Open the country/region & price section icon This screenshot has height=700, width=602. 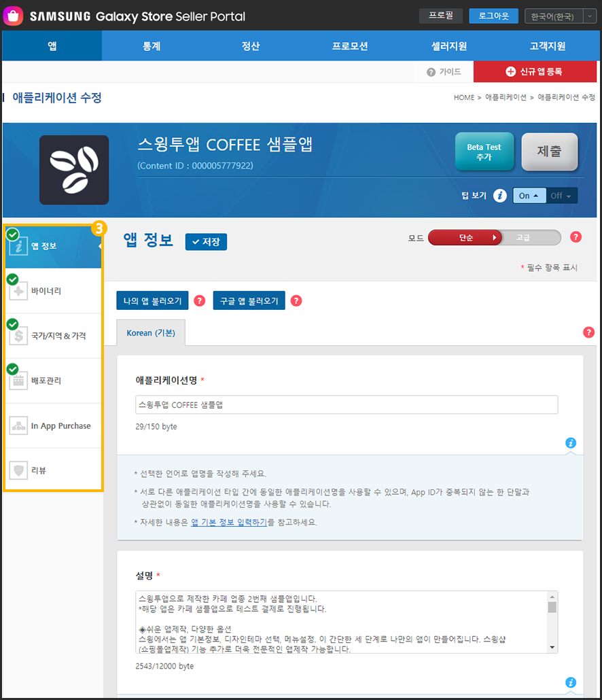[18, 336]
